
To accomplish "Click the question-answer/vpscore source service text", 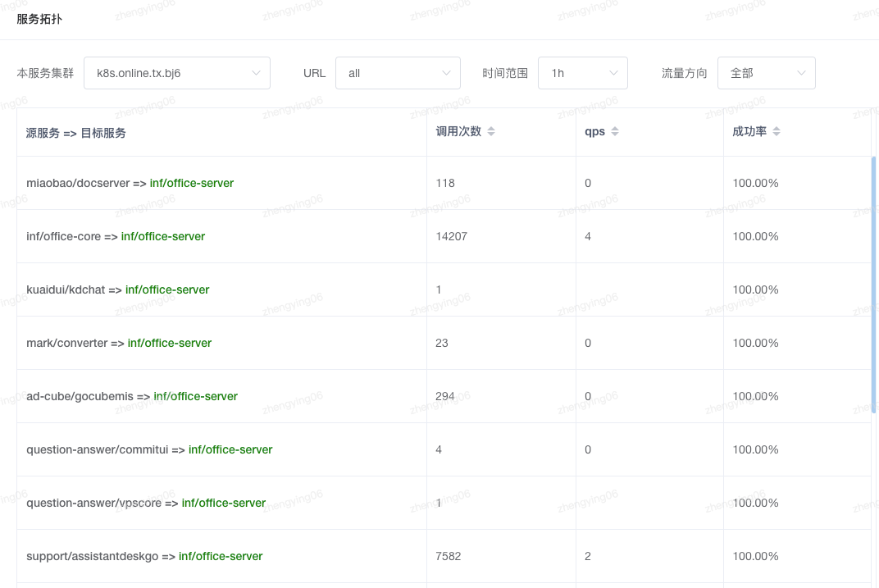I will (x=93, y=503).
